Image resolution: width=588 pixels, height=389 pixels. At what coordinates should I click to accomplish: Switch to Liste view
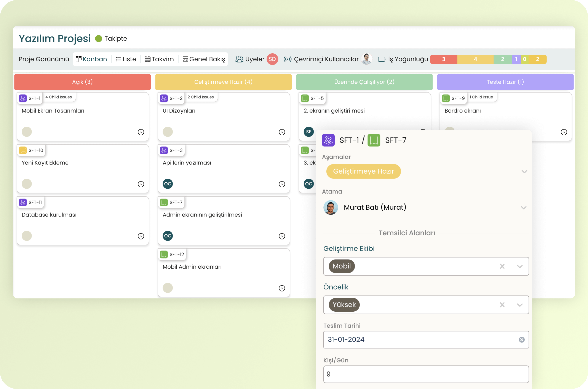126,59
